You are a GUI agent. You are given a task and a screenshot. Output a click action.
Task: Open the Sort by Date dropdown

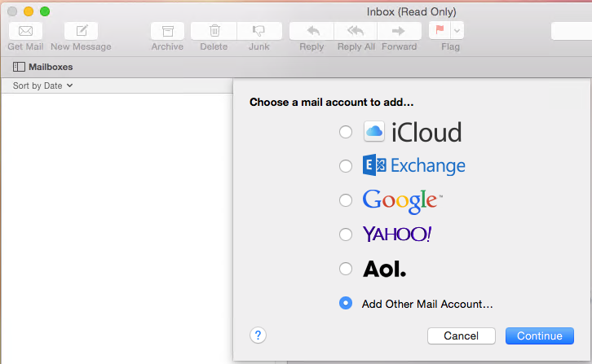(42, 86)
